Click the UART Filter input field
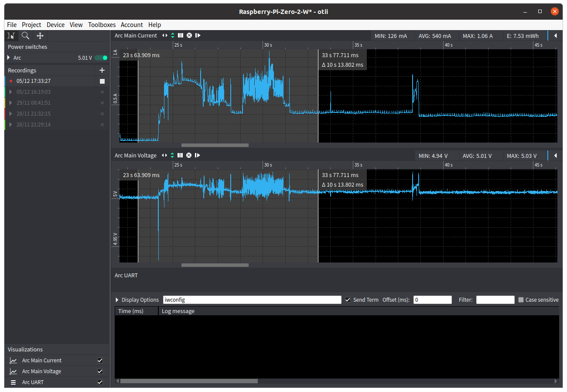Screen dimensions: 567x392 click(x=495, y=300)
